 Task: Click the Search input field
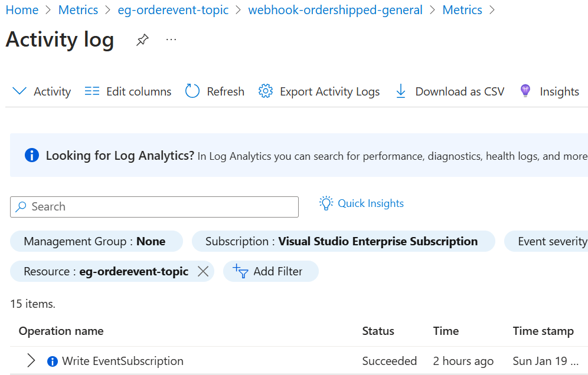click(x=154, y=206)
